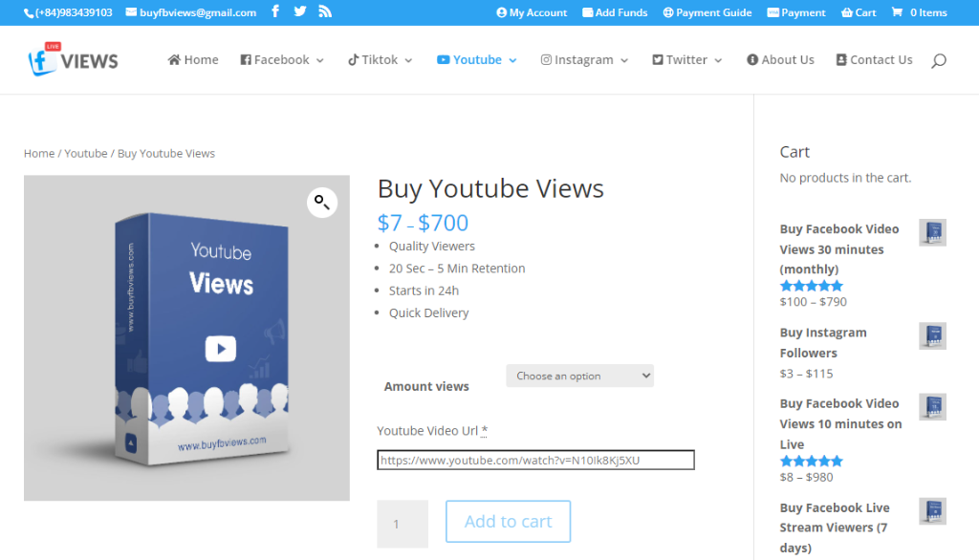The image size is (979, 560).
Task: Expand the Twitter menu
Action: (x=686, y=60)
